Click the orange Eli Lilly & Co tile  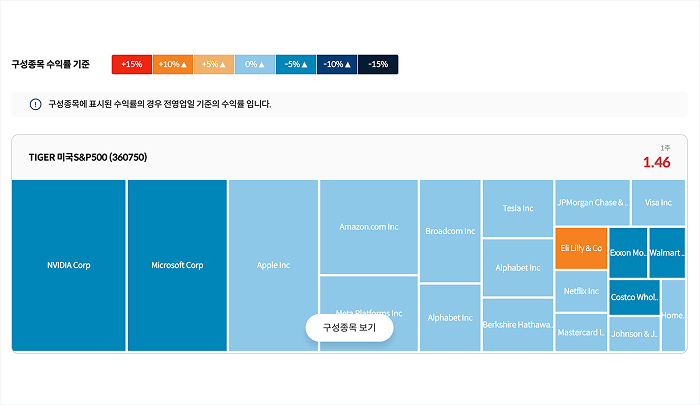coord(581,248)
